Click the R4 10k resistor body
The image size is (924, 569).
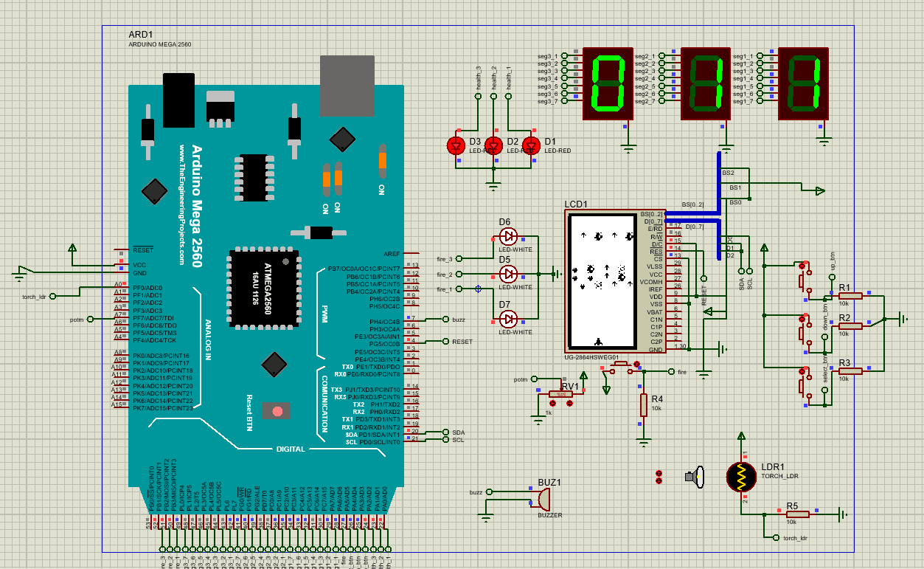pos(644,404)
